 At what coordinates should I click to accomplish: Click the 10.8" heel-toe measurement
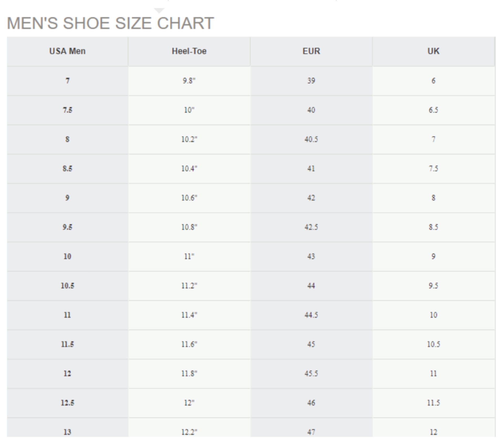coord(189,227)
